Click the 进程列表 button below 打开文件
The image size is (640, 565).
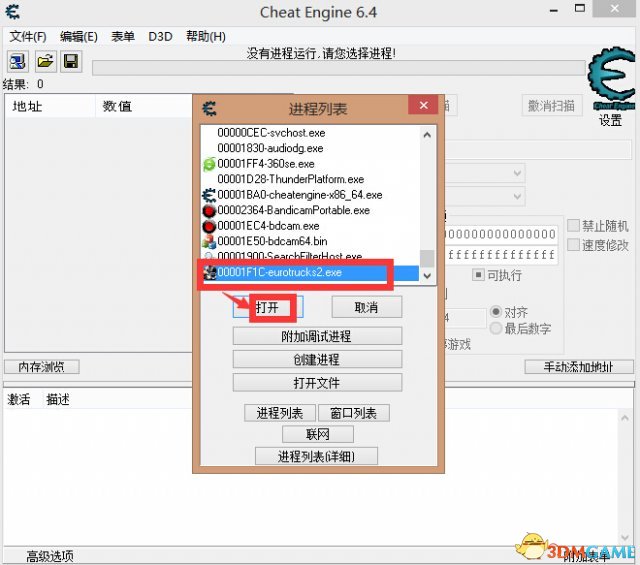[280, 413]
